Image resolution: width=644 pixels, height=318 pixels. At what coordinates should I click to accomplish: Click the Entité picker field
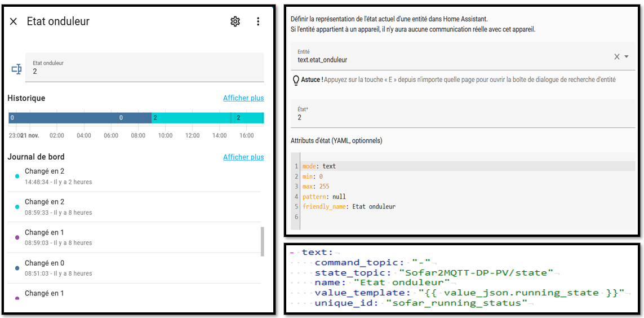(x=451, y=56)
